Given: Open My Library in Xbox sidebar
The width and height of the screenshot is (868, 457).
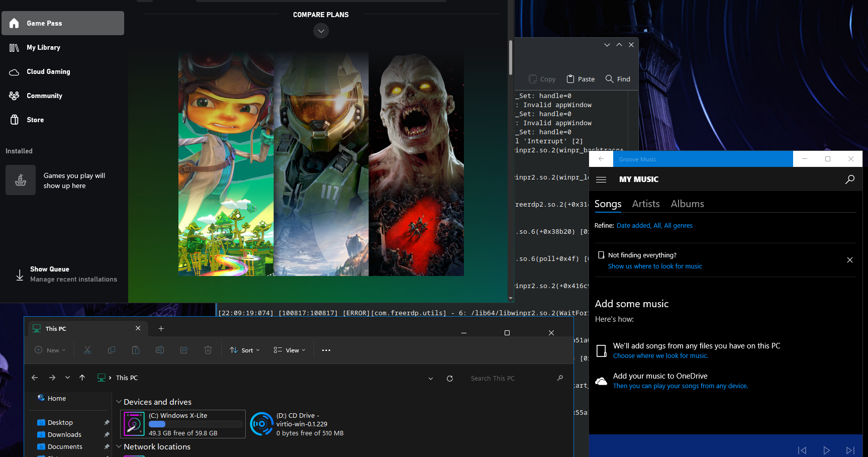Looking at the screenshot, I should coord(63,47).
